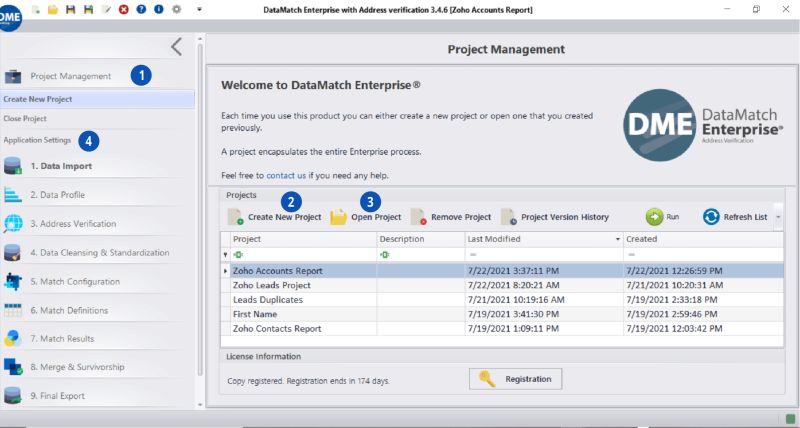Click the Refresh List button
Screen dimensions: 800x428
pyautogui.click(x=735, y=217)
